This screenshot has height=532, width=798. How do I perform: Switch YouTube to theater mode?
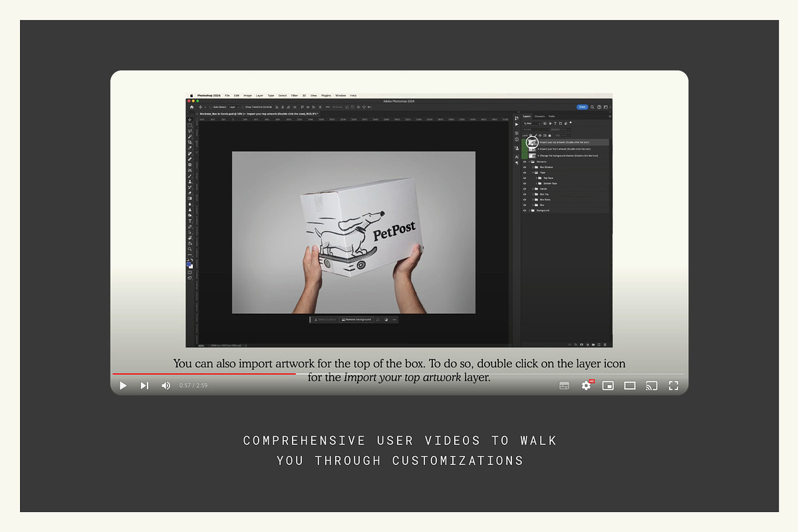coord(630,385)
